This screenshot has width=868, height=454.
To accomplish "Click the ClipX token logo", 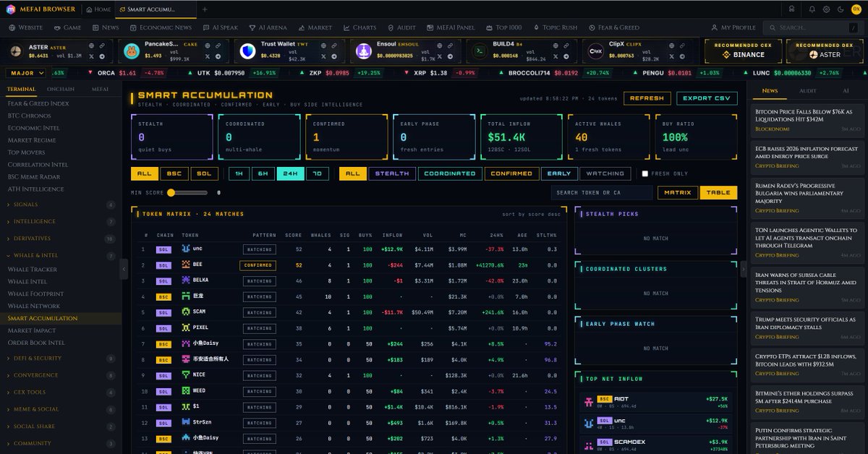I will pyautogui.click(x=596, y=51).
